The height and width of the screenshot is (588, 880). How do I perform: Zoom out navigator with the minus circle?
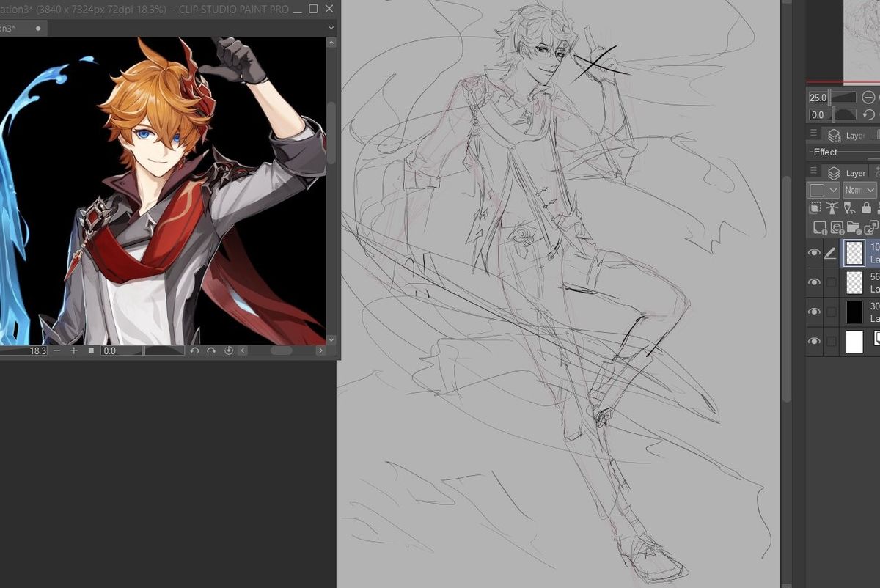(868, 98)
